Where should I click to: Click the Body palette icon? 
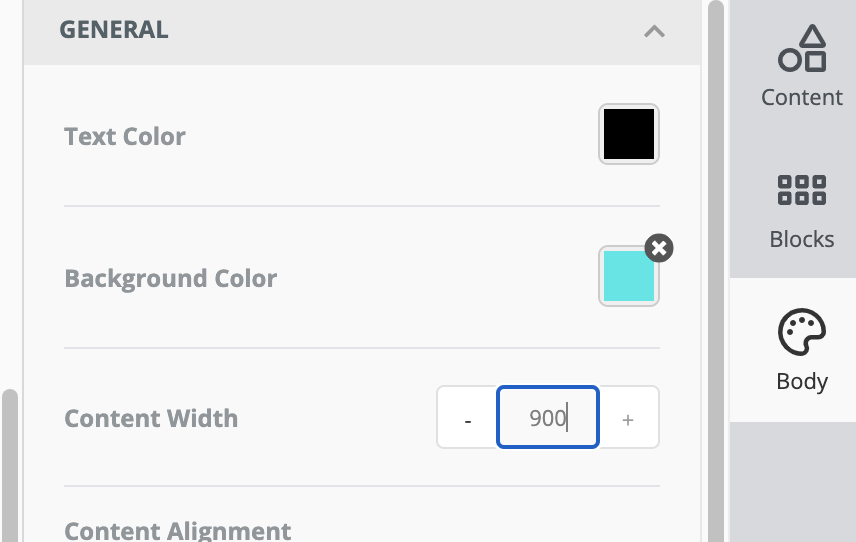(802, 332)
